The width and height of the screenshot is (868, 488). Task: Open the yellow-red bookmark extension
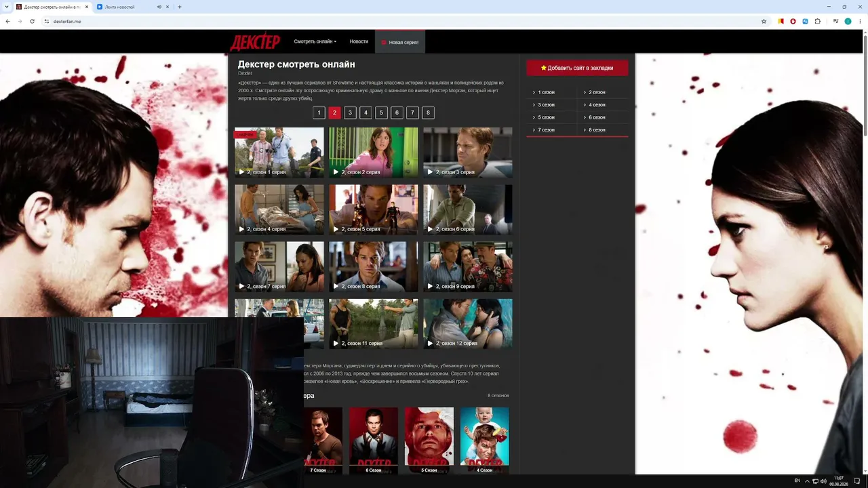click(x=781, y=21)
